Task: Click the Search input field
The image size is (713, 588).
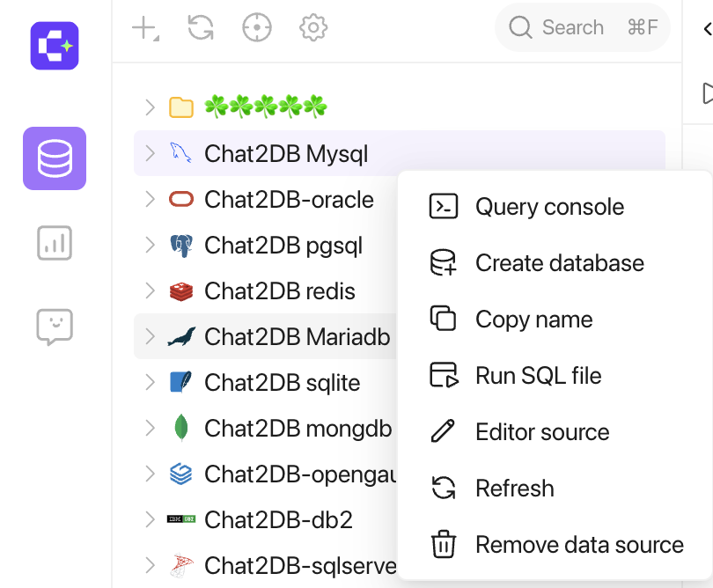Action: tap(583, 27)
